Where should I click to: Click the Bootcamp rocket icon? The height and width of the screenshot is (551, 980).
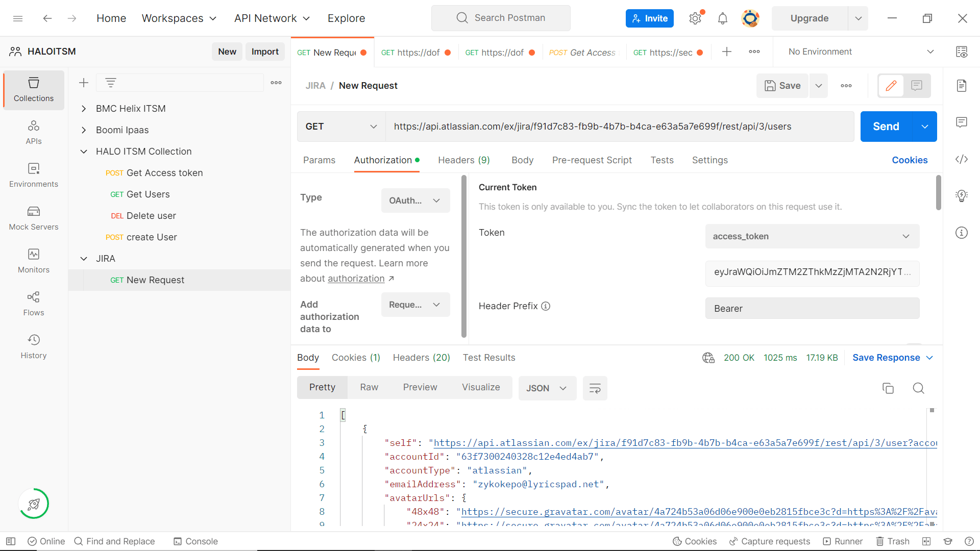34,504
